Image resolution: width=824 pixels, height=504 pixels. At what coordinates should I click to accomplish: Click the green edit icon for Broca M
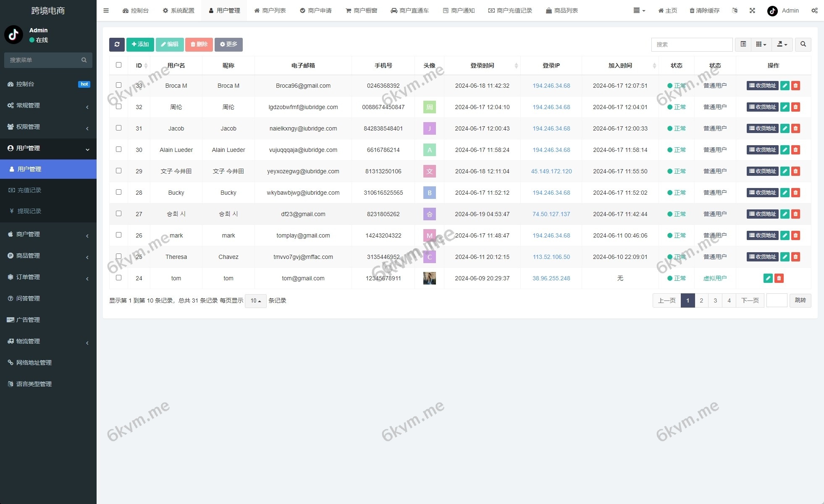click(785, 86)
